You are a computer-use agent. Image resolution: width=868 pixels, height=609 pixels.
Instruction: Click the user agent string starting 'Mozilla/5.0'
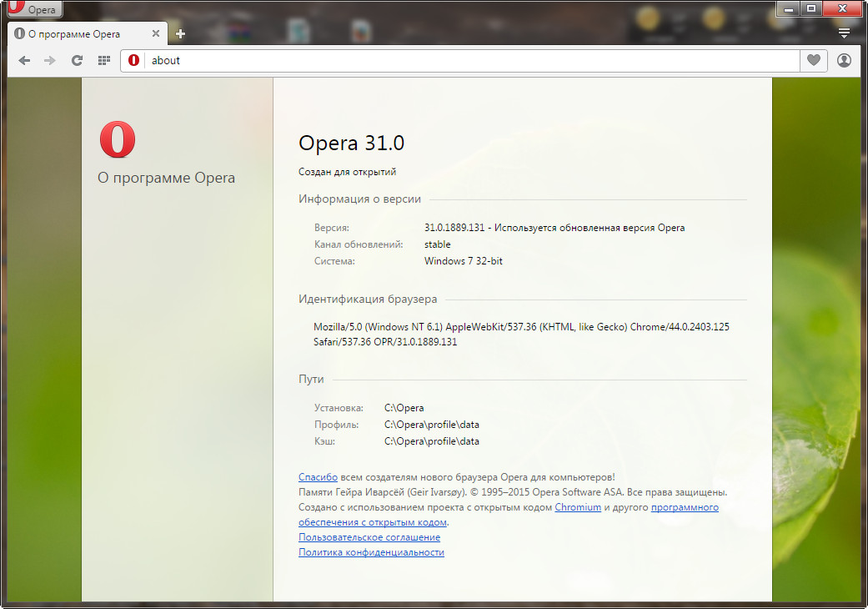click(x=521, y=335)
